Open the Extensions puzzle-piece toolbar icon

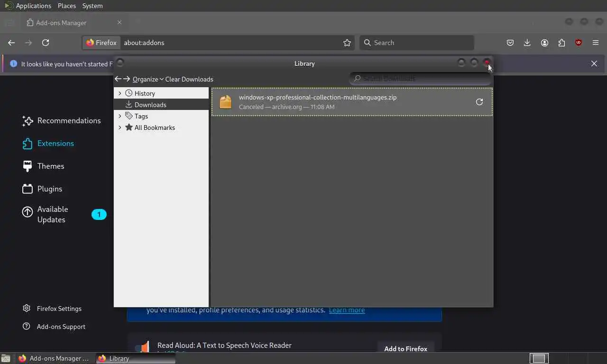(x=561, y=43)
